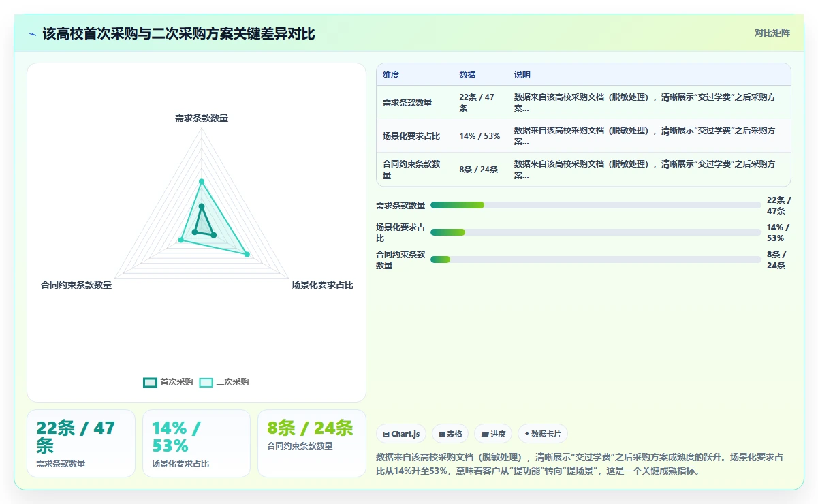The width and height of the screenshot is (818, 504).
Task: Open the 8条 / 24条 data card
Action: (312, 443)
